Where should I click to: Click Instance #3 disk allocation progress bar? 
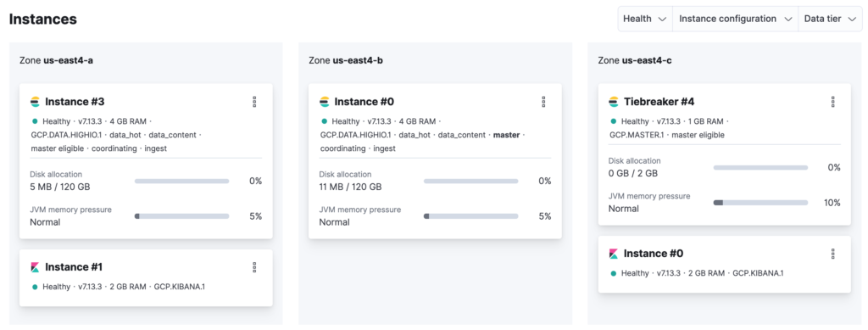[x=181, y=181]
